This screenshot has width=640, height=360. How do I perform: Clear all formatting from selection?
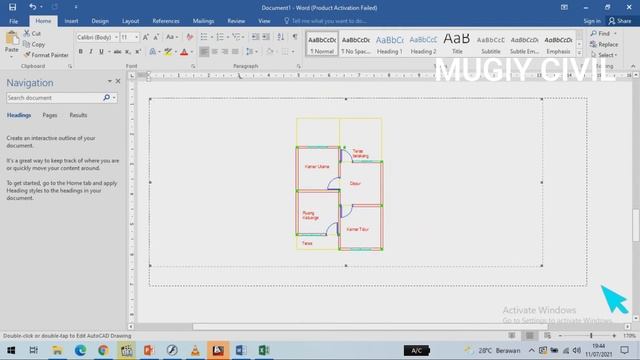tap(189, 37)
